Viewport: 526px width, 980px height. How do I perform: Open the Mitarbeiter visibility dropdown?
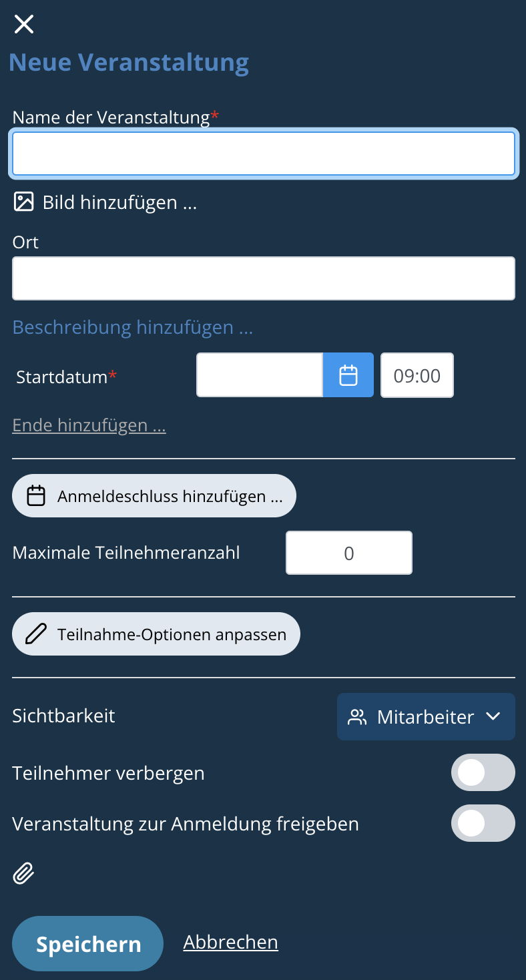click(425, 717)
